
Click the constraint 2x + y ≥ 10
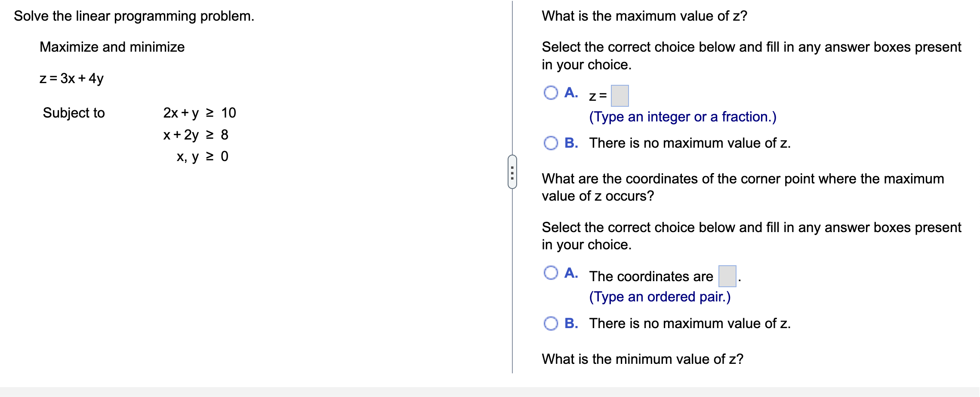pos(199,113)
